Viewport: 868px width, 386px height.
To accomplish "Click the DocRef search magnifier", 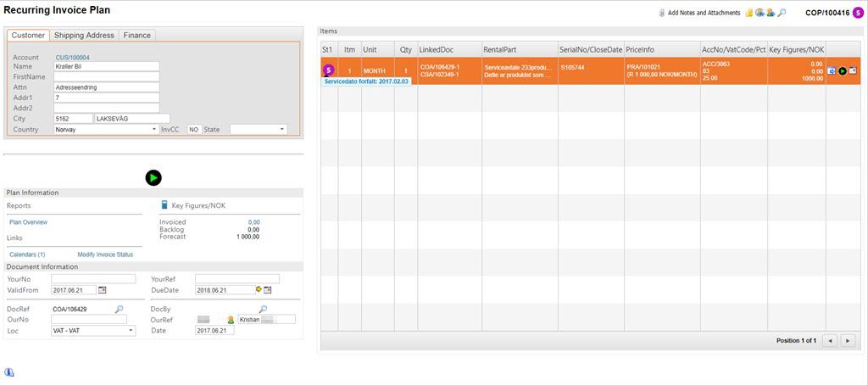I will click(x=120, y=310).
